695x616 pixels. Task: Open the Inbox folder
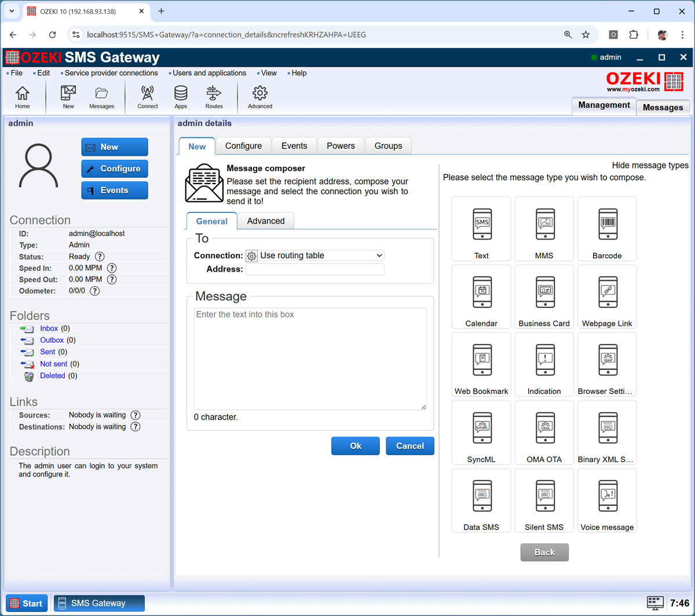(x=49, y=328)
